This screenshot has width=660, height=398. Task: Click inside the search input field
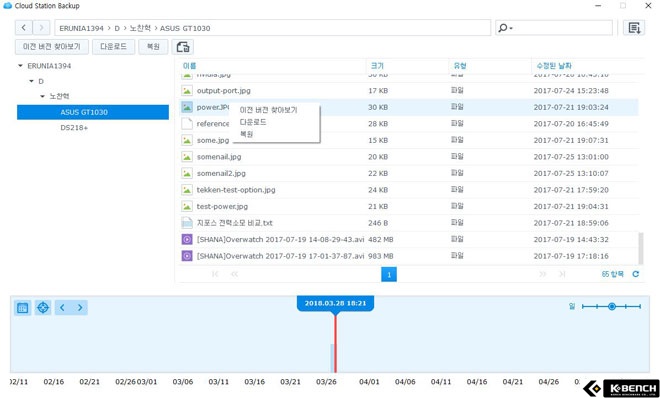tap(562, 28)
